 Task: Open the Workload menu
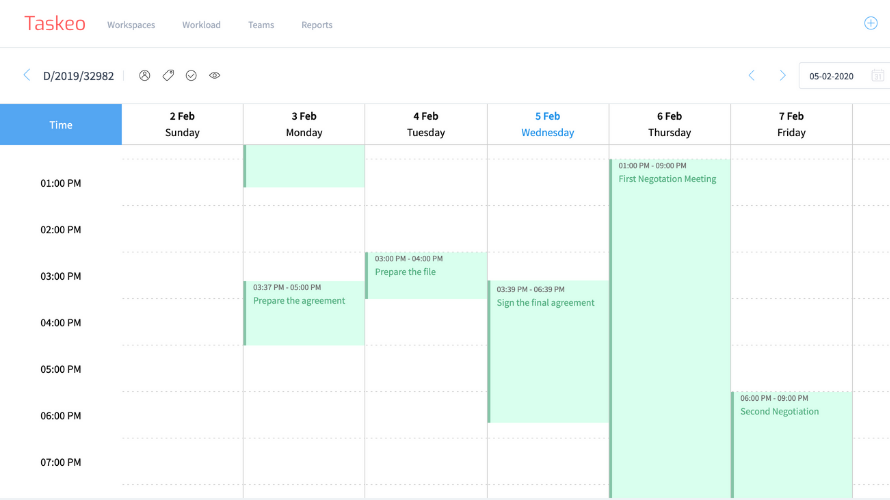[201, 25]
